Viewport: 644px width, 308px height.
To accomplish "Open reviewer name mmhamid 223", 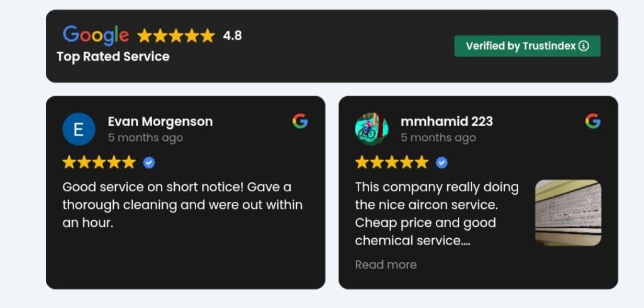I will (447, 121).
